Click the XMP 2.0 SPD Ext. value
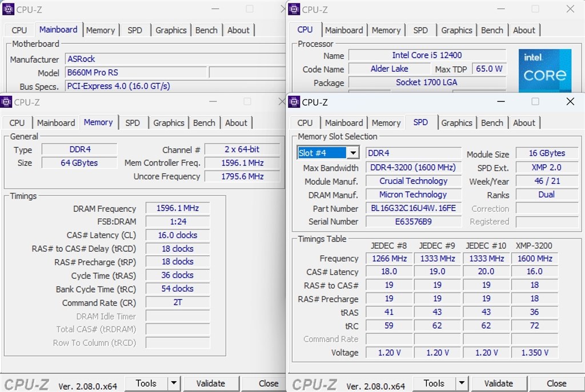Screen dimensions: 585x392 point(547,167)
